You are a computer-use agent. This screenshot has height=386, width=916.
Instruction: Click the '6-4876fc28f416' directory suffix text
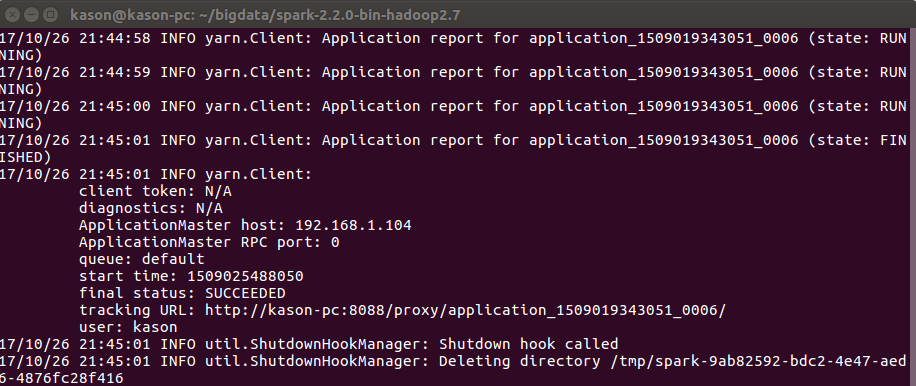click(x=62, y=378)
